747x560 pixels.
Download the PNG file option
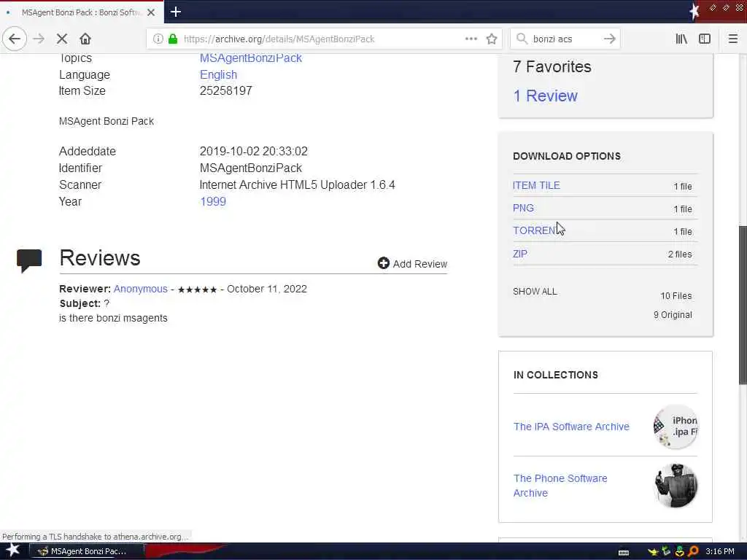pos(523,208)
